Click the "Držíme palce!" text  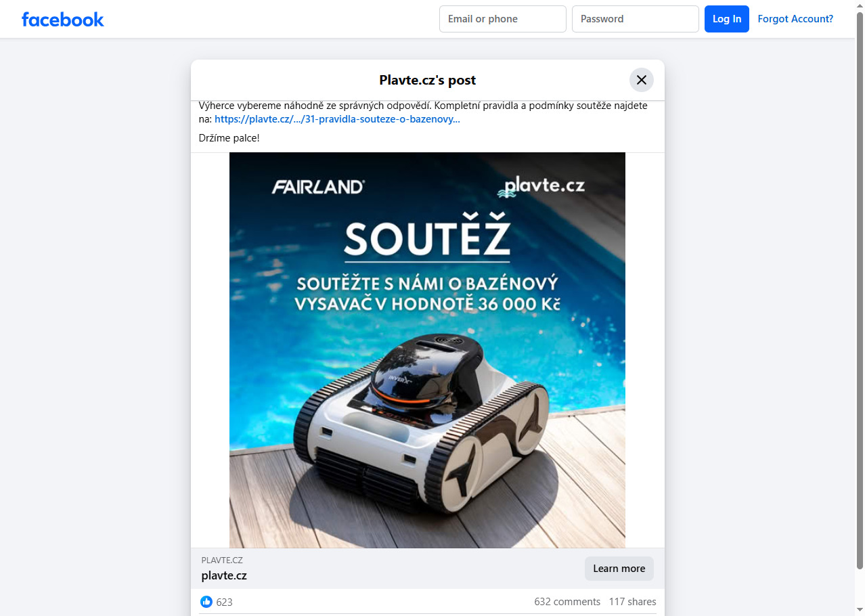[x=229, y=138]
